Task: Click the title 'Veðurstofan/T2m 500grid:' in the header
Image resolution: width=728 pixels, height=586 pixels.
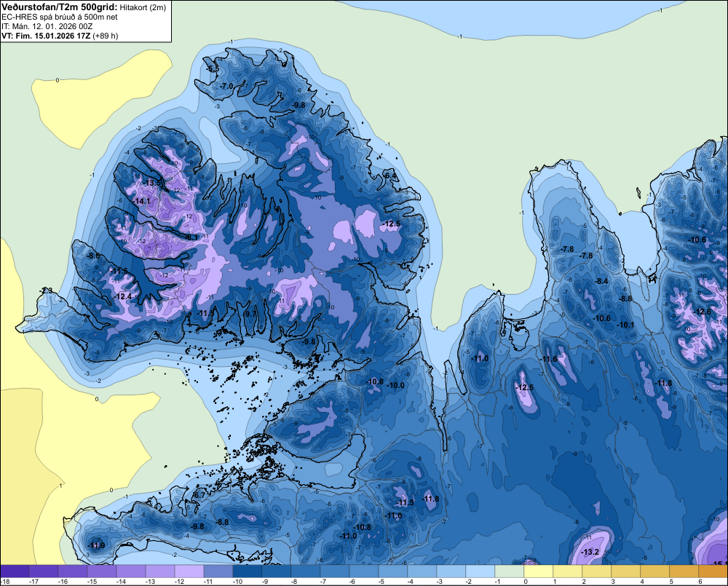Action: click(59, 7)
